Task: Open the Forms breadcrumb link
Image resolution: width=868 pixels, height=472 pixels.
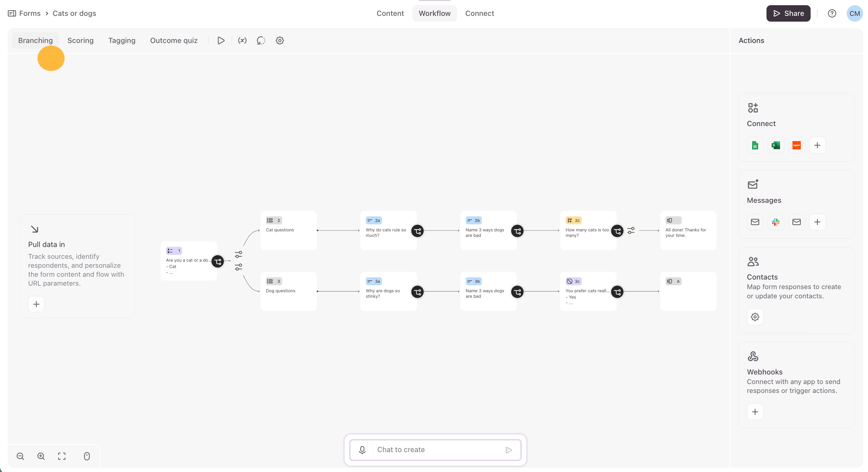Action: click(x=30, y=13)
